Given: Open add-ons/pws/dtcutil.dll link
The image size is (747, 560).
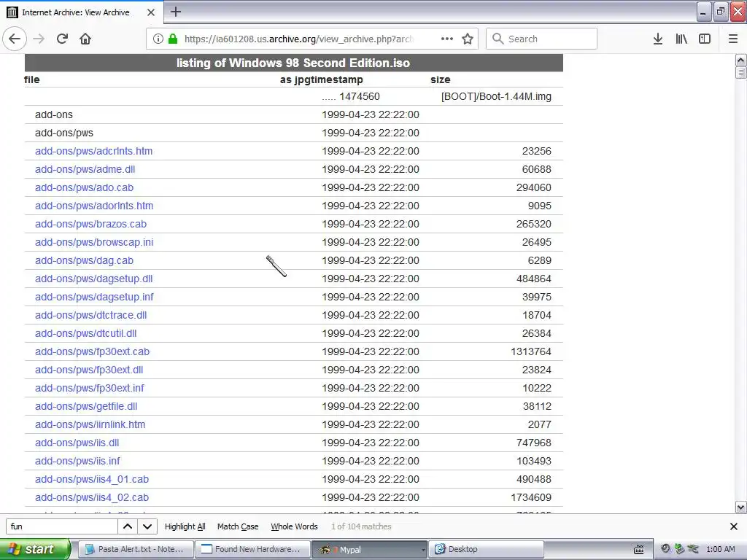Looking at the screenshot, I should click(x=86, y=333).
